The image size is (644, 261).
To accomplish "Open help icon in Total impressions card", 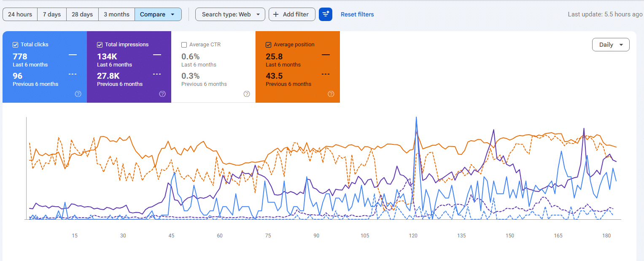I will 162,94.
